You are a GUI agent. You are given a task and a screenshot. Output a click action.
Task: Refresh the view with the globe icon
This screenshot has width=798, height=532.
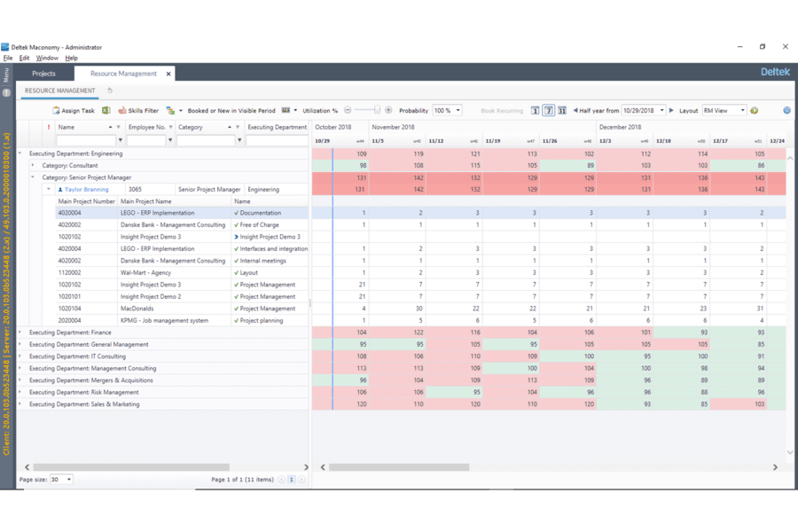[755, 111]
